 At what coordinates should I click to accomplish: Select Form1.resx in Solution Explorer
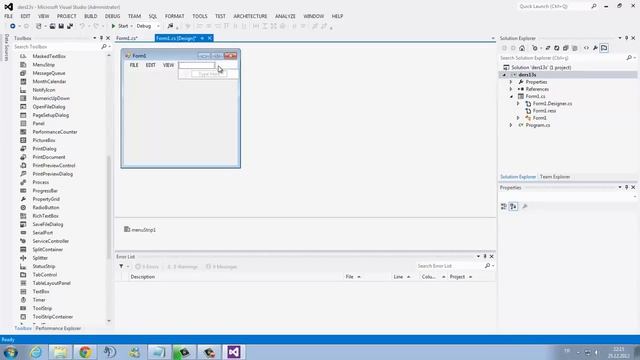tap(544, 111)
